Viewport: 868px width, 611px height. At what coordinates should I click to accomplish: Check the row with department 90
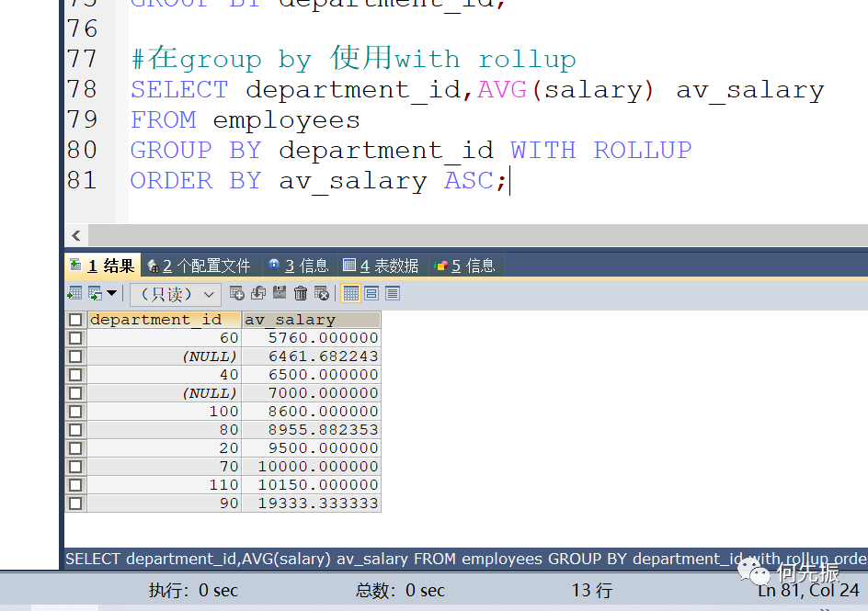click(75, 504)
